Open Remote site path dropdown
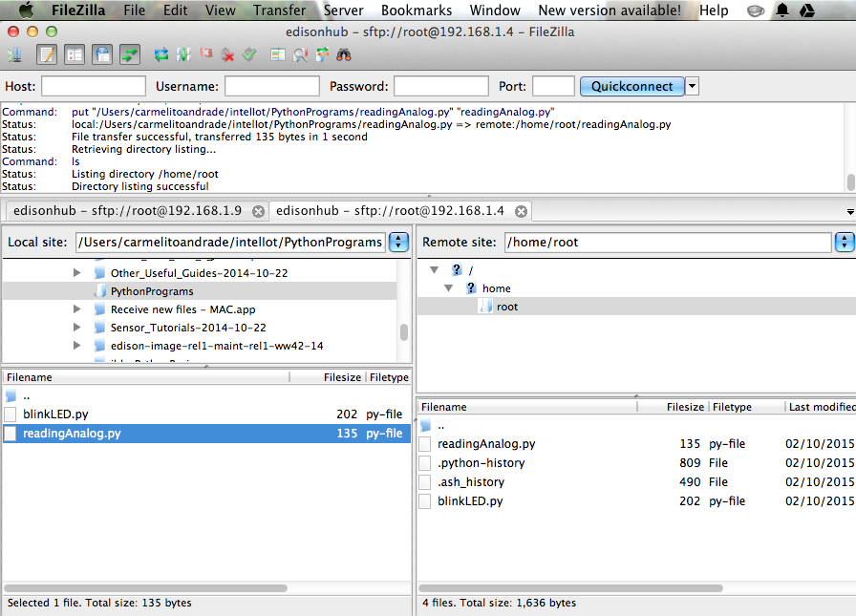Image resolution: width=856 pixels, height=616 pixels. tap(845, 242)
